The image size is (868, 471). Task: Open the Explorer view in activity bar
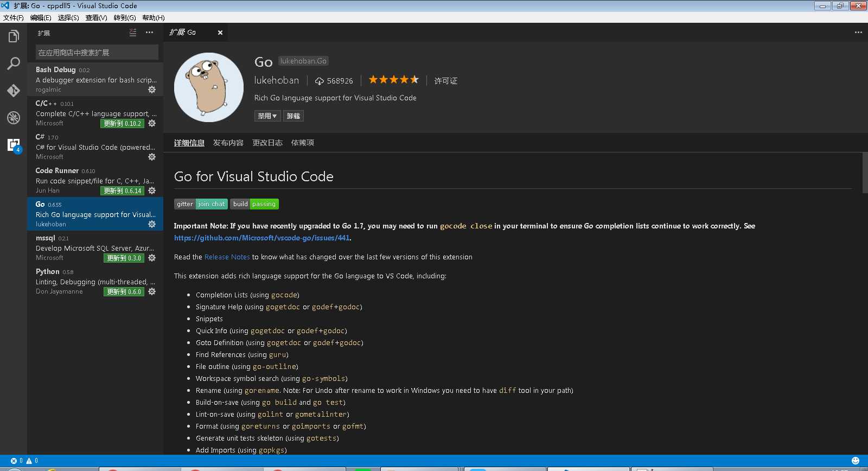coord(14,36)
